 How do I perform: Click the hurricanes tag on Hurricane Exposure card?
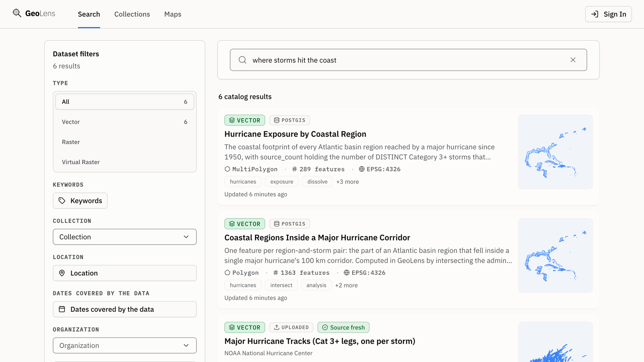[x=243, y=182]
